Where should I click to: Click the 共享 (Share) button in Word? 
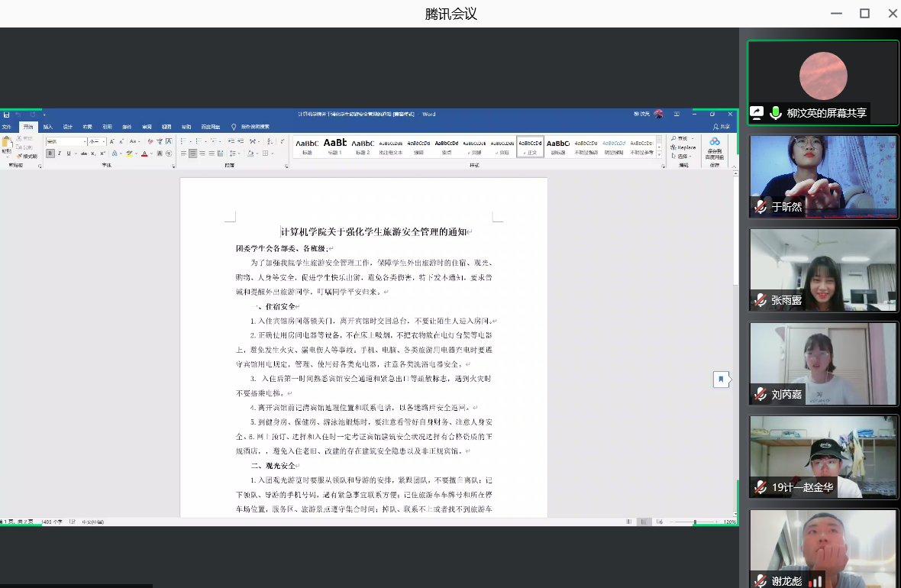pos(721,127)
